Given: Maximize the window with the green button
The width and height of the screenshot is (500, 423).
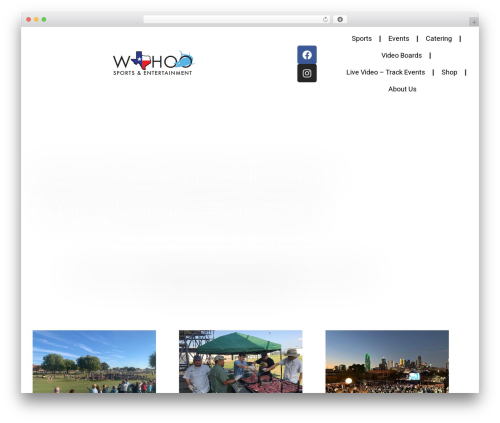Looking at the screenshot, I should tap(44, 19).
